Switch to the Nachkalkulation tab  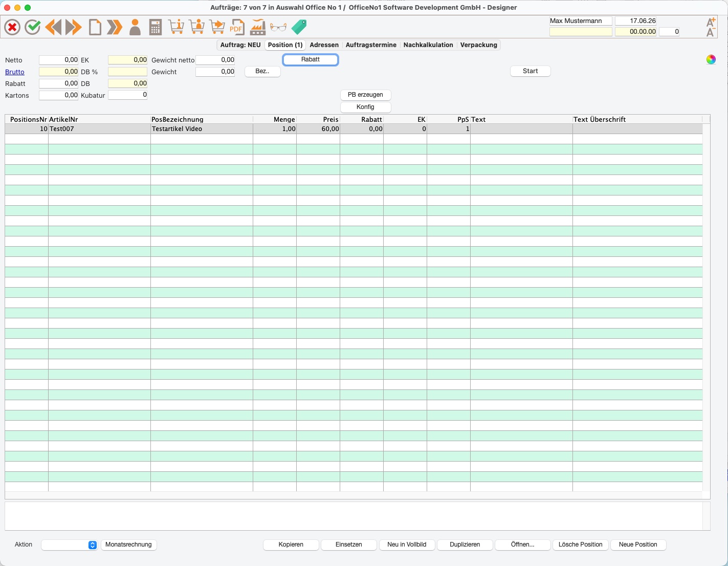tap(428, 45)
